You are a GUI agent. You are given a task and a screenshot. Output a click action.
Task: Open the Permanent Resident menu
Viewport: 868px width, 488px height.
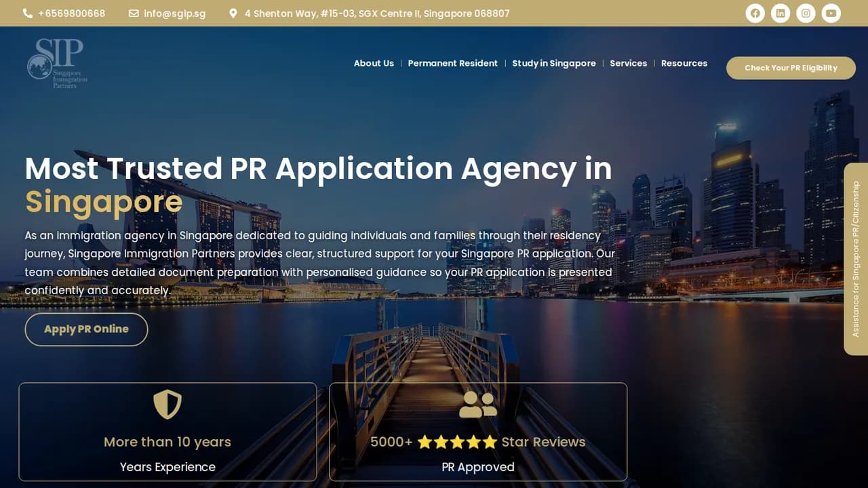tap(453, 63)
